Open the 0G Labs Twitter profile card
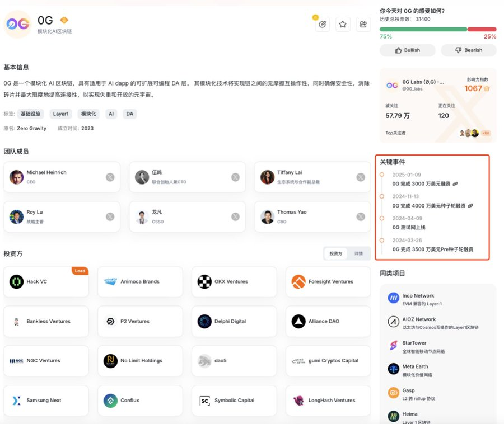This screenshot has width=504, height=424. [438, 105]
